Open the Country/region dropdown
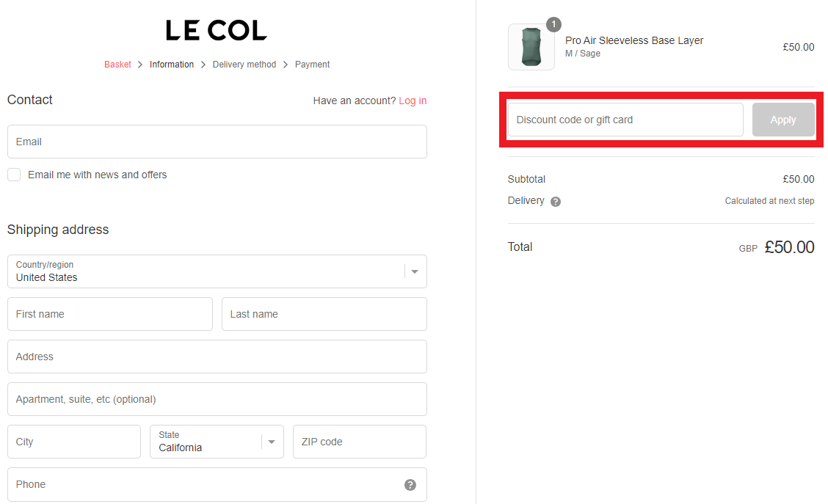Image resolution: width=828 pixels, height=504 pixels. (x=217, y=271)
